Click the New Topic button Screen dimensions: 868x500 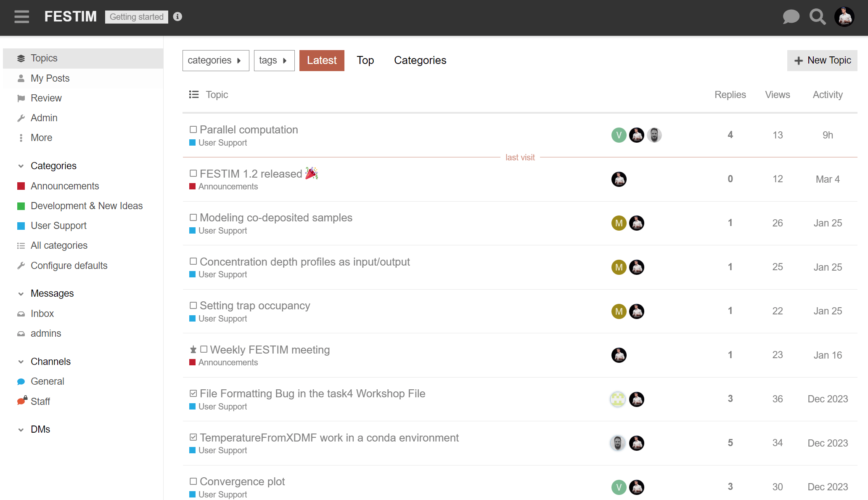[x=822, y=61]
